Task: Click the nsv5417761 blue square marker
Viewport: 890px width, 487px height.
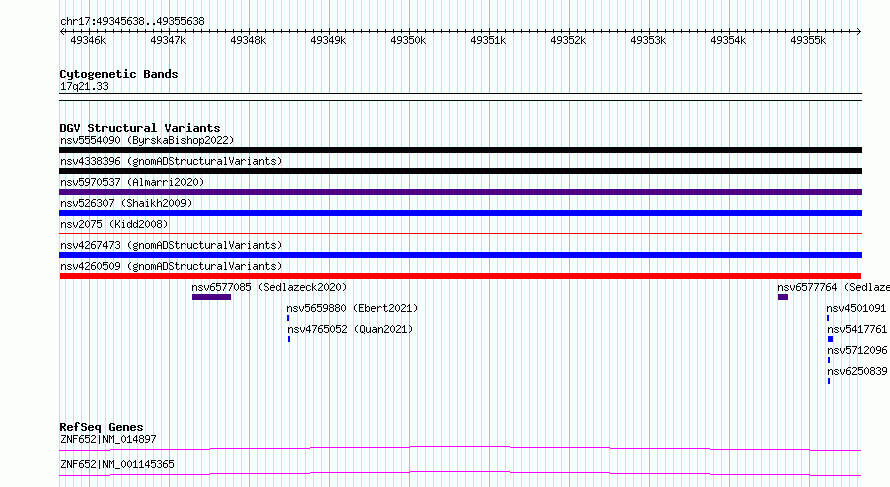Action: [x=830, y=339]
